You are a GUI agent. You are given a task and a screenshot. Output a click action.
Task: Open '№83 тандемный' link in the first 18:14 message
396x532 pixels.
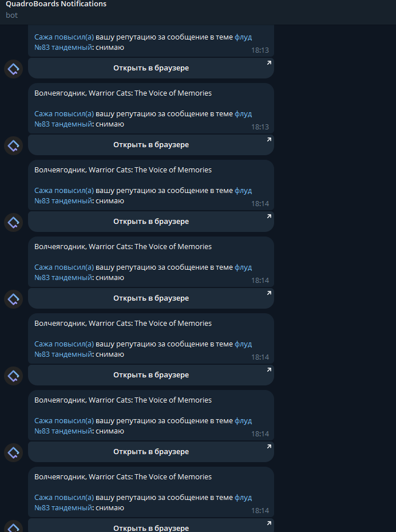coord(63,200)
